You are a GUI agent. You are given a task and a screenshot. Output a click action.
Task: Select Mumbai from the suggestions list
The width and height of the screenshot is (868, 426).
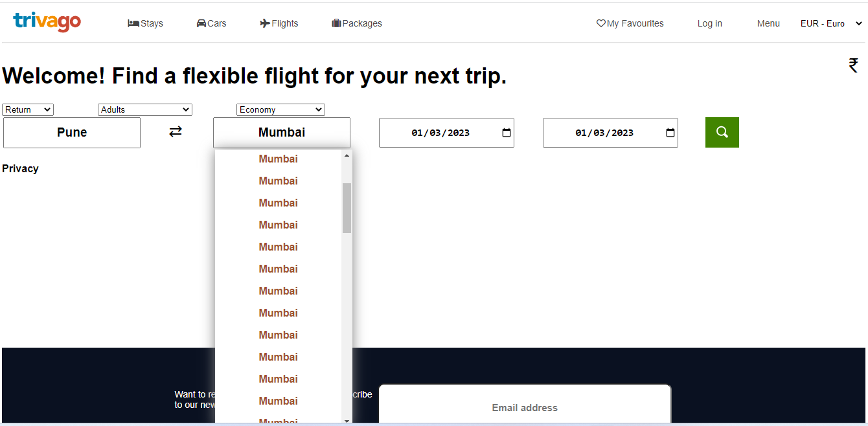(278, 159)
